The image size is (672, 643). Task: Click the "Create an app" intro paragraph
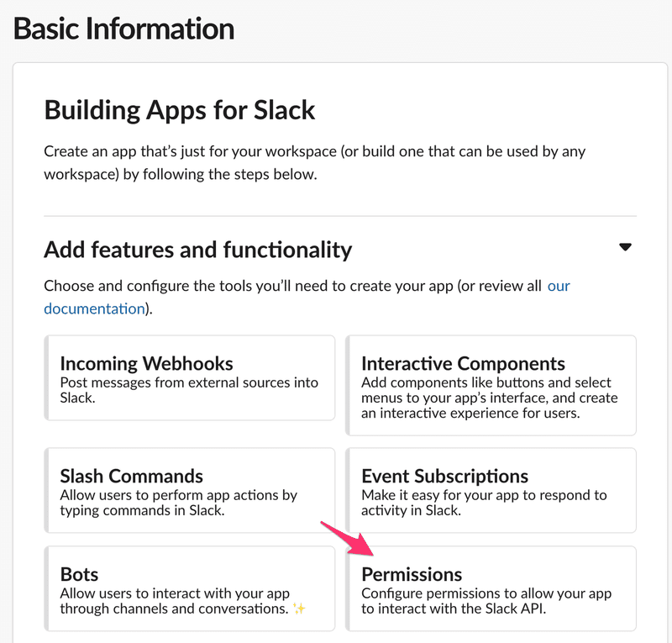[314, 163]
